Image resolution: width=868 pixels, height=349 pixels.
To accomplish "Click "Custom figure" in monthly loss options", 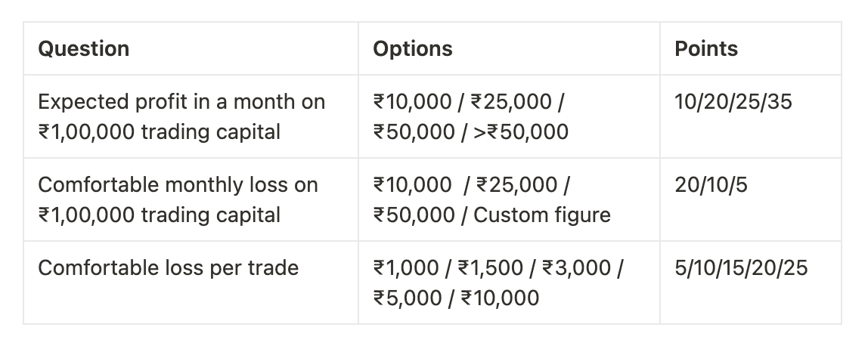I will (542, 215).
